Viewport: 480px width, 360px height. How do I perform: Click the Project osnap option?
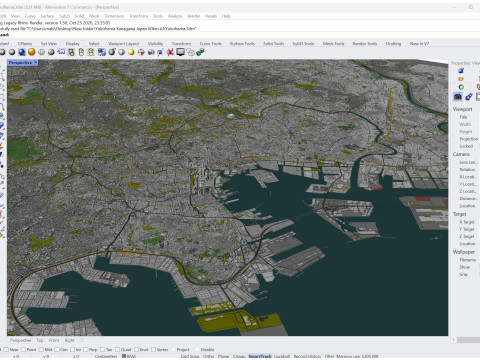[x=183, y=350]
